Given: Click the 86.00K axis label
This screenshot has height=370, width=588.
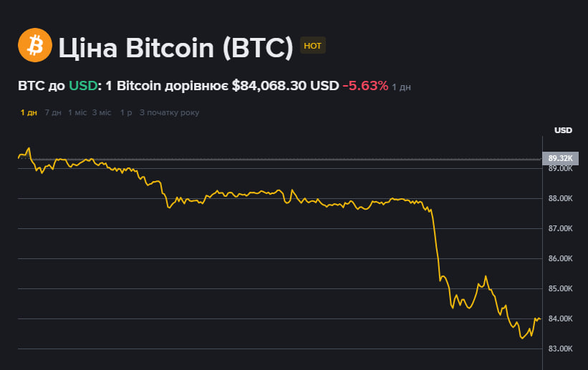Looking at the screenshot, I should [x=560, y=258].
